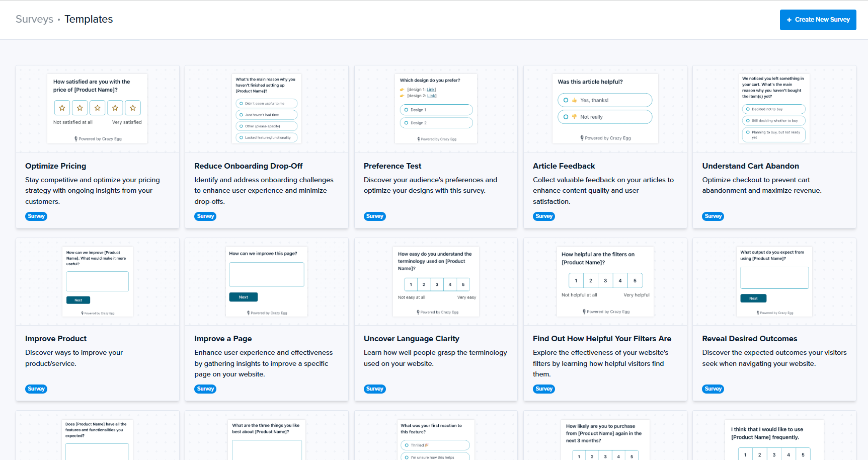The image size is (868, 460).
Task: Click the Optimize Pricing preview thumbnail
Action: pos(98,109)
